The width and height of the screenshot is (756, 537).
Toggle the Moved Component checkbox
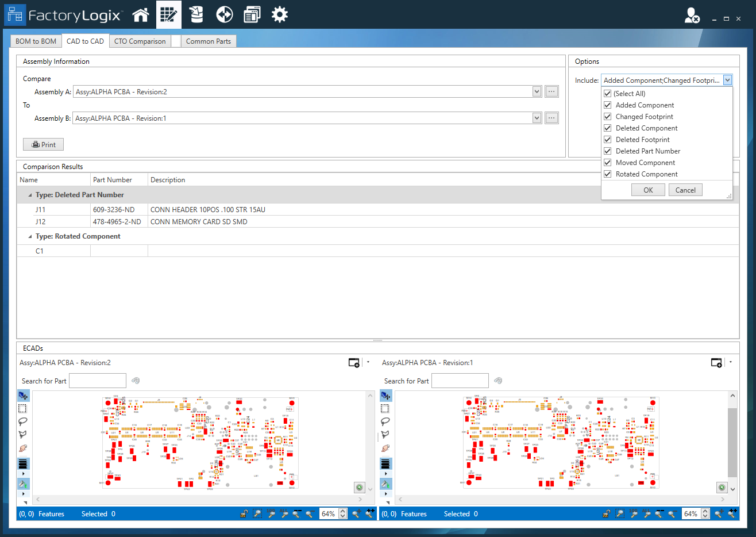(607, 163)
